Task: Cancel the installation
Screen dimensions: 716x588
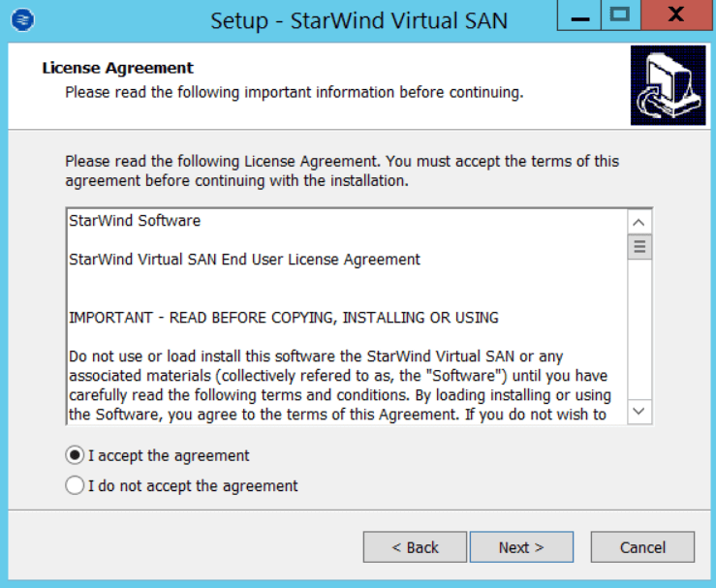Action: pos(642,547)
